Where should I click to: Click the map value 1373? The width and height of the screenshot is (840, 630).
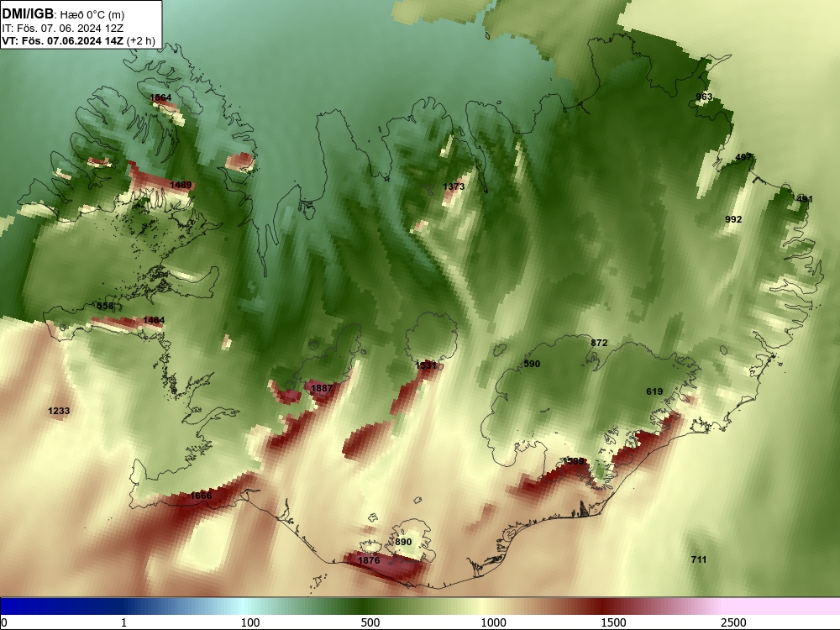pyautogui.click(x=454, y=186)
